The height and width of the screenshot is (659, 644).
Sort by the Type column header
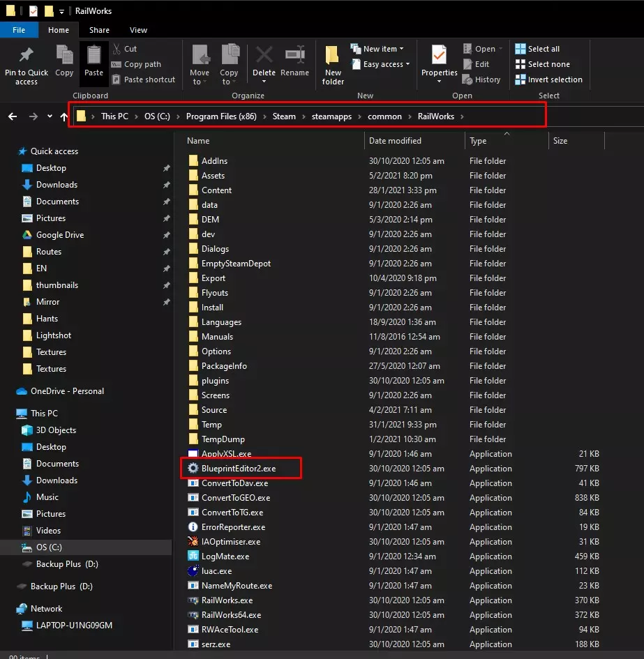478,141
